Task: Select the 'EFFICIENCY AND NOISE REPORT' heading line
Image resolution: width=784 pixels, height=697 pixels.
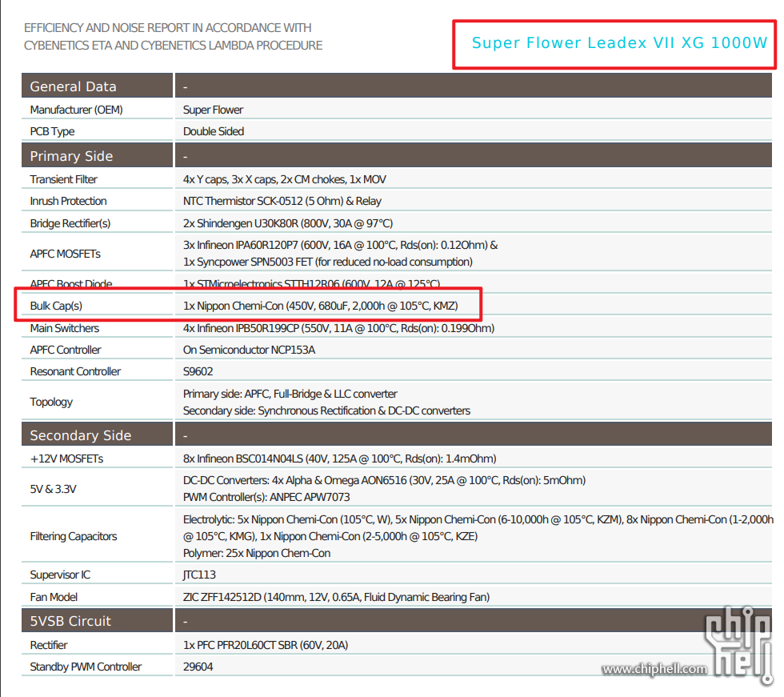Action: [x=167, y=28]
